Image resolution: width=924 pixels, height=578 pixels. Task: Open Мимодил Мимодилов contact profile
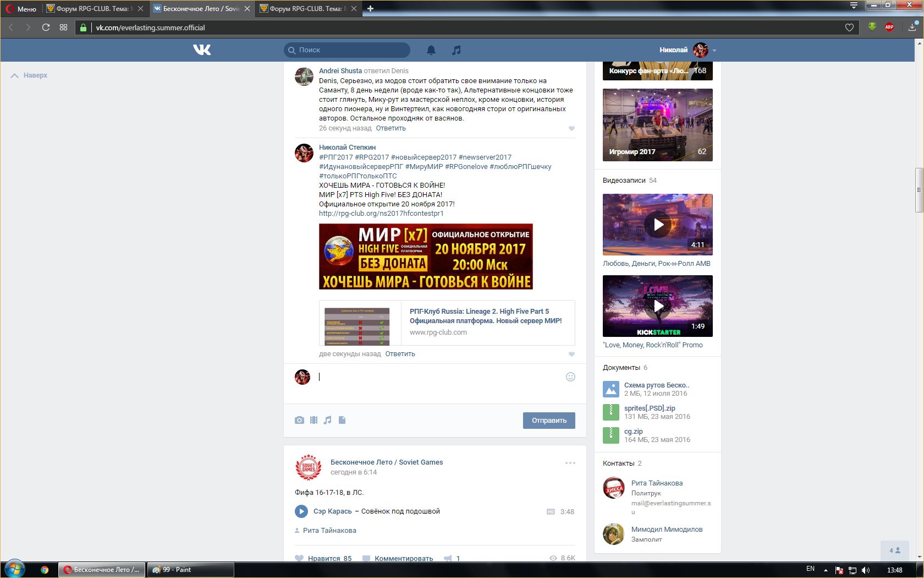667,530
